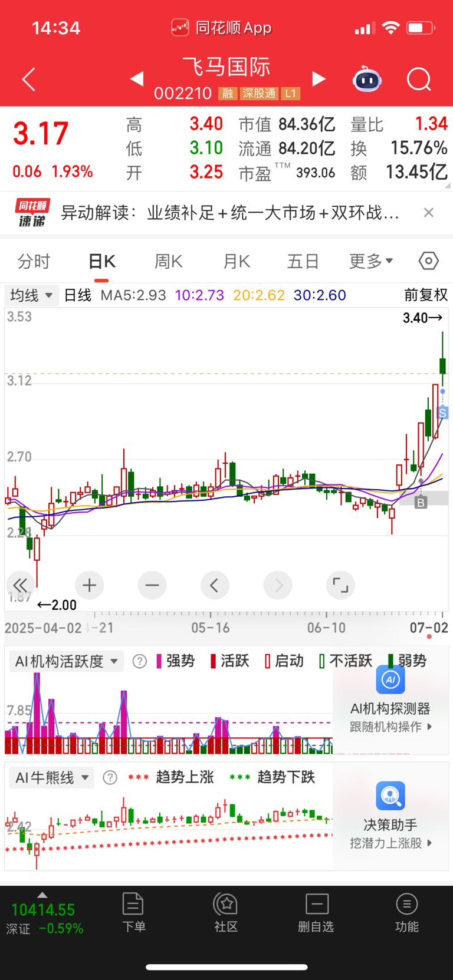Tap the blue 30:2.60 MA label
Screen dimensions: 453x980
coord(320,295)
